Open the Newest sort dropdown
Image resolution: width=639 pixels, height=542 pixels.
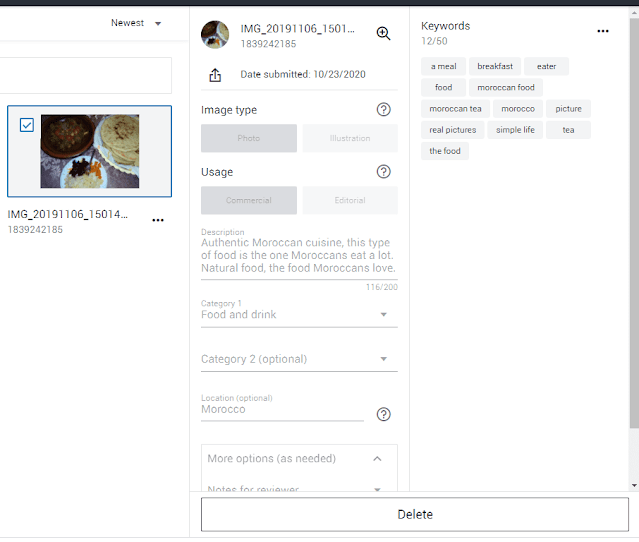click(x=136, y=23)
